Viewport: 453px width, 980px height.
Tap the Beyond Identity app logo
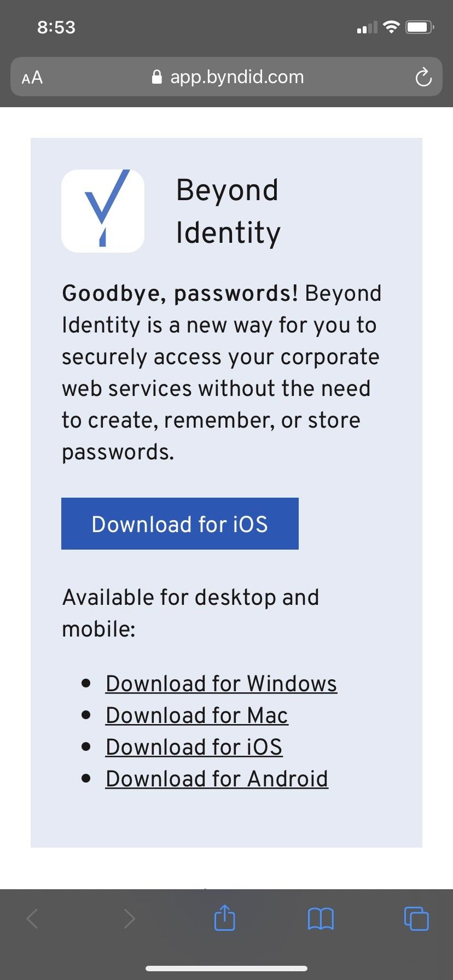[x=103, y=211]
